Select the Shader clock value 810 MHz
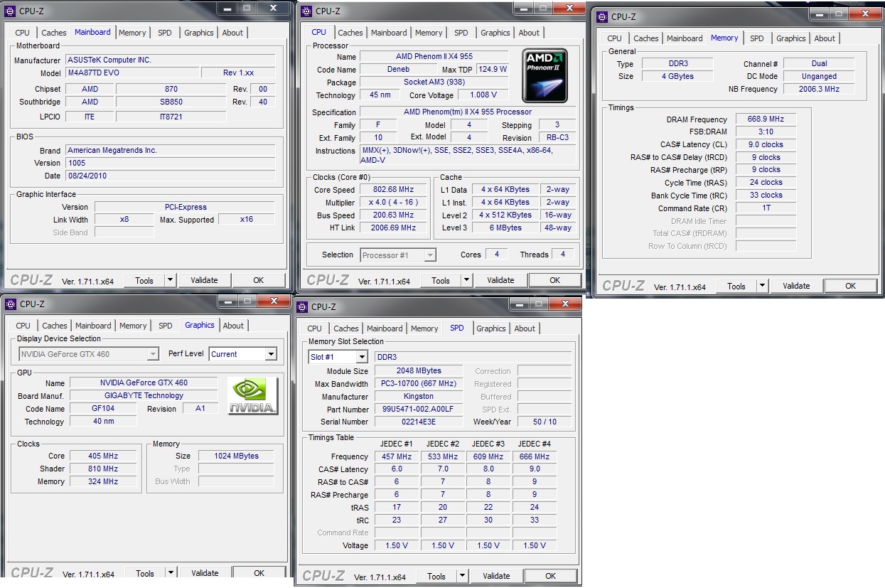 [x=102, y=469]
